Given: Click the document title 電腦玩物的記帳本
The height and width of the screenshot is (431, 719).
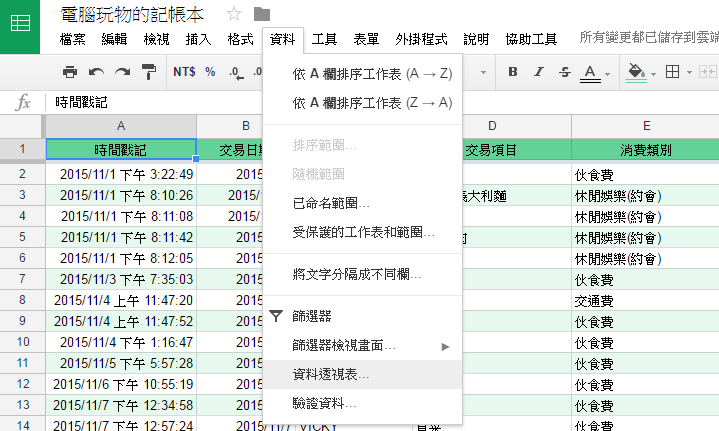Looking at the screenshot, I should point(132,15).
